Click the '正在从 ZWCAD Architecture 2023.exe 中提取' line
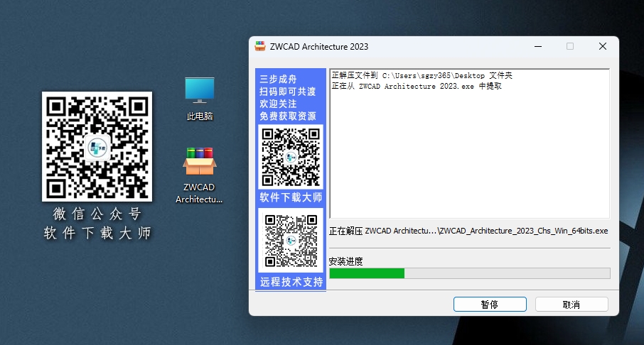Image resolution: width=644 pixels, height=345 pixels. 417,86
